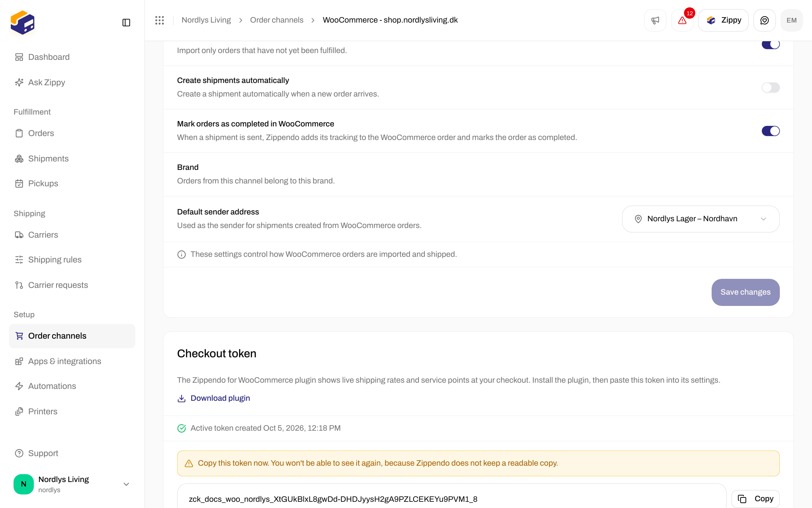Enable Create shipments automatically toggle
The width and height of the screenshot is (812, 508).
pos(770,88)
